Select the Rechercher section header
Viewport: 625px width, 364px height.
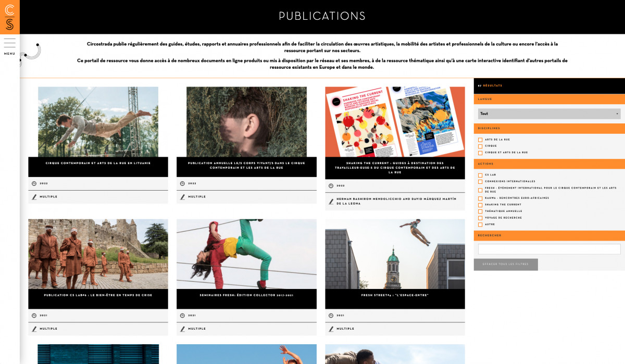click(x=549, y=235)
